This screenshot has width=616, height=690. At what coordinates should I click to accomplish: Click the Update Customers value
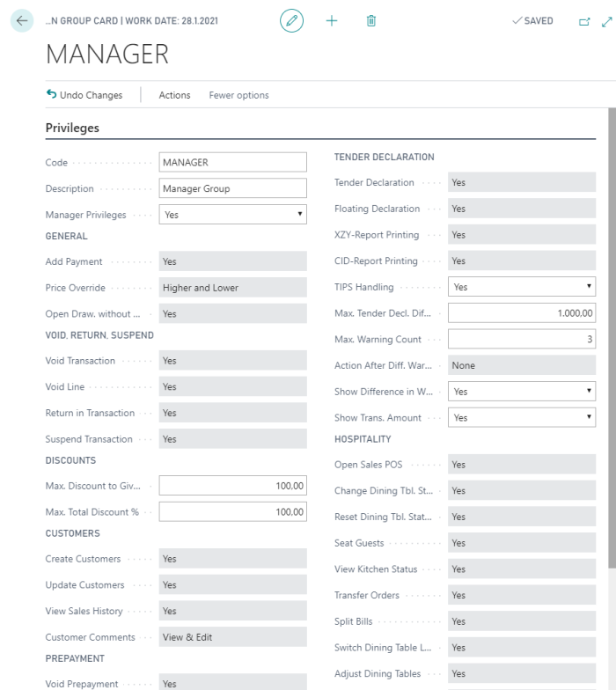point(232,584)
